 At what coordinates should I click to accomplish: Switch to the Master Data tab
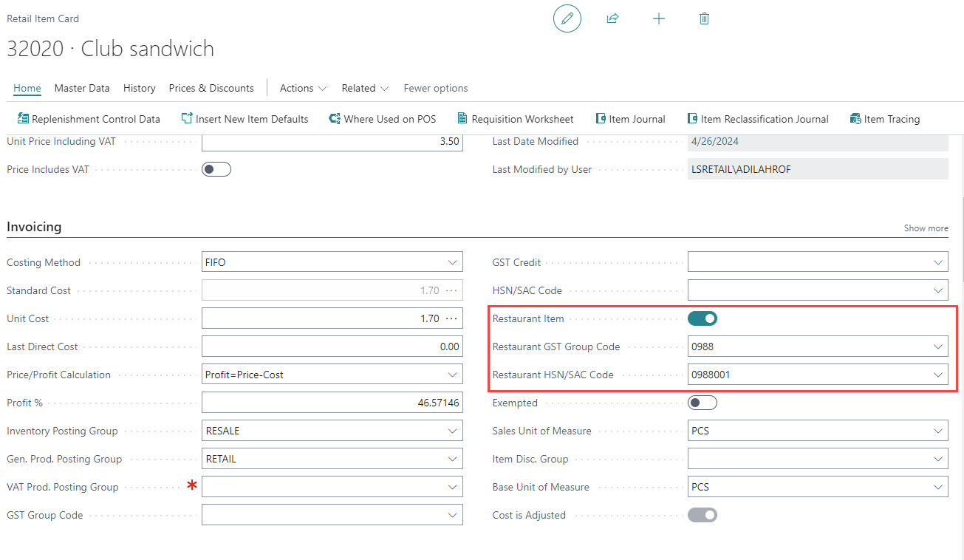[x=82, y=88]
